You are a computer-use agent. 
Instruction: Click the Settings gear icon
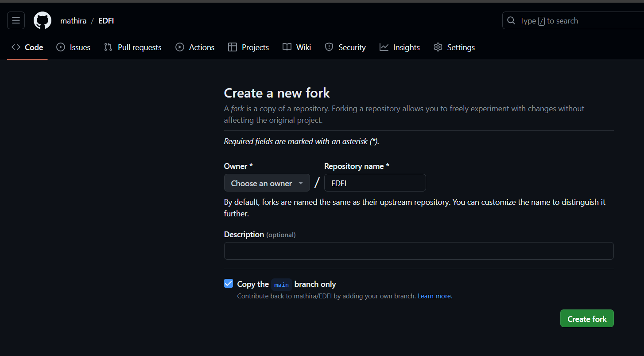coord(438,47)
